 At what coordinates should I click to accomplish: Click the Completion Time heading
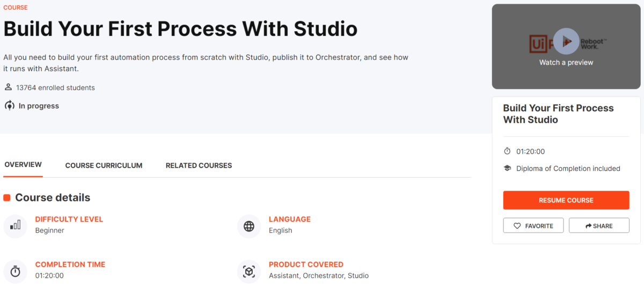click(x=70, y=264)
